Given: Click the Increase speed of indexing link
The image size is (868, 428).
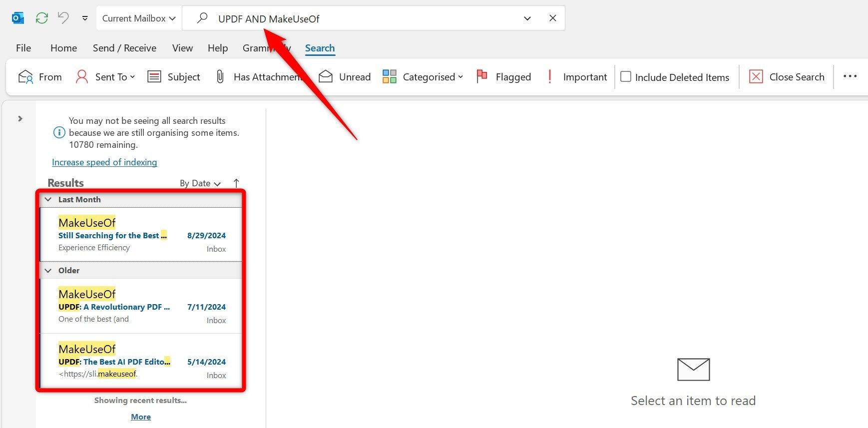Looking at the screenshot, I should [104, 162].
